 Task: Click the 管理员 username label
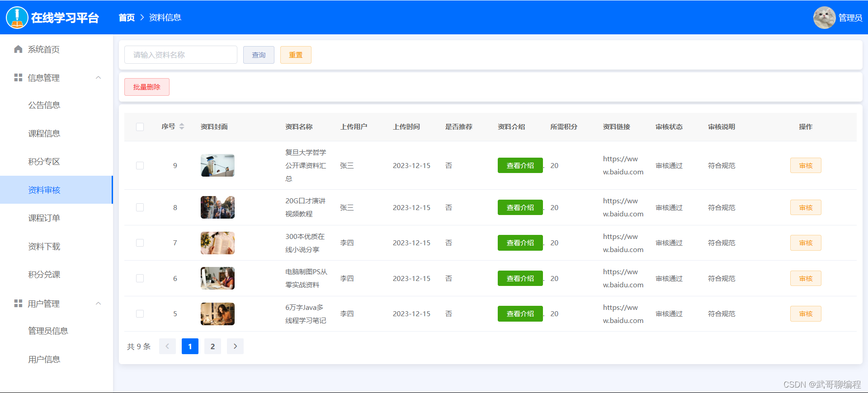pos(850,18)
